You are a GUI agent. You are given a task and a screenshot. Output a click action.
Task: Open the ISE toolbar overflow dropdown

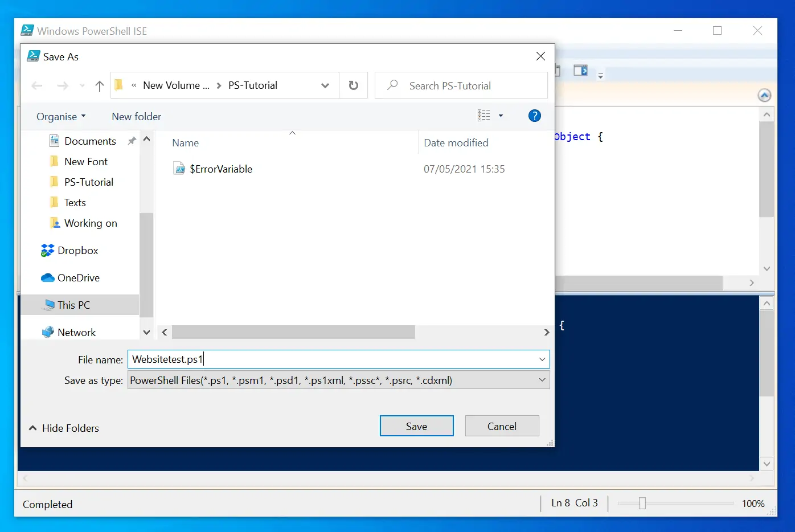600,75
